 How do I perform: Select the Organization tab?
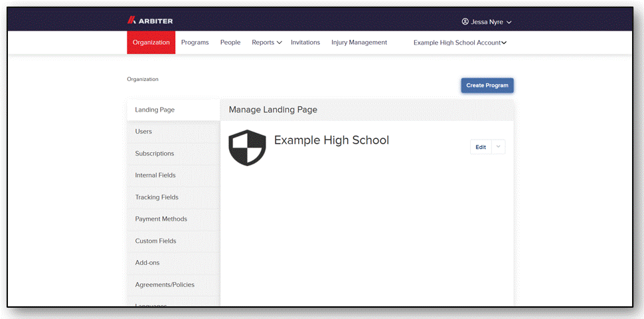[151, 43]
